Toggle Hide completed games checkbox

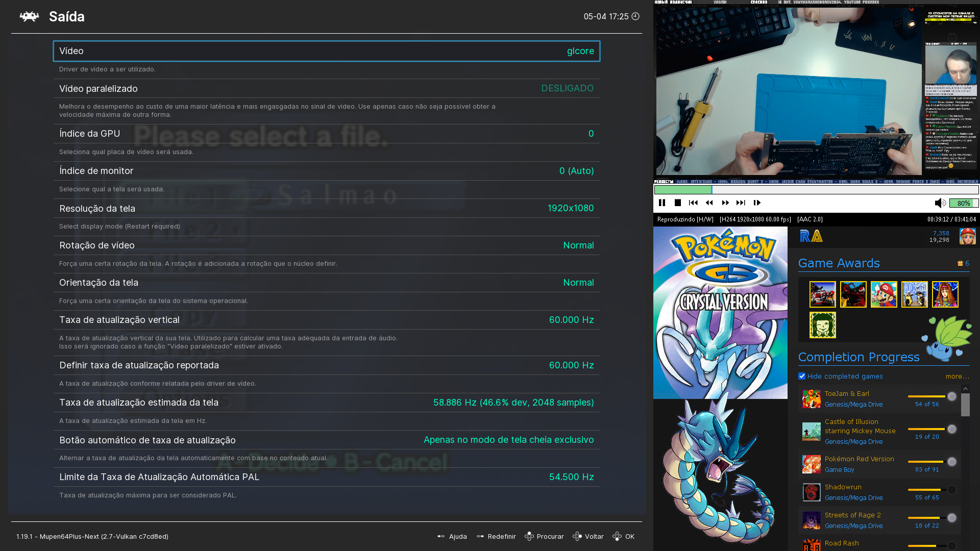click(802, 377)
